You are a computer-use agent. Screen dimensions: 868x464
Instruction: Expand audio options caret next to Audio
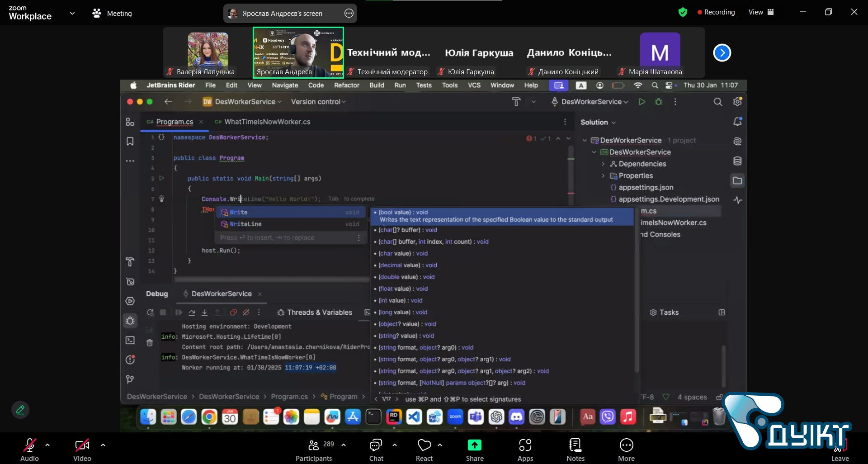pyautogui.click(x=47, y=445)
